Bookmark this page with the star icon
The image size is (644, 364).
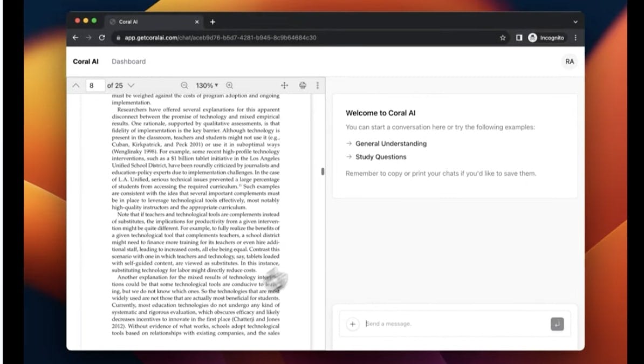click(x=503, y=38)
